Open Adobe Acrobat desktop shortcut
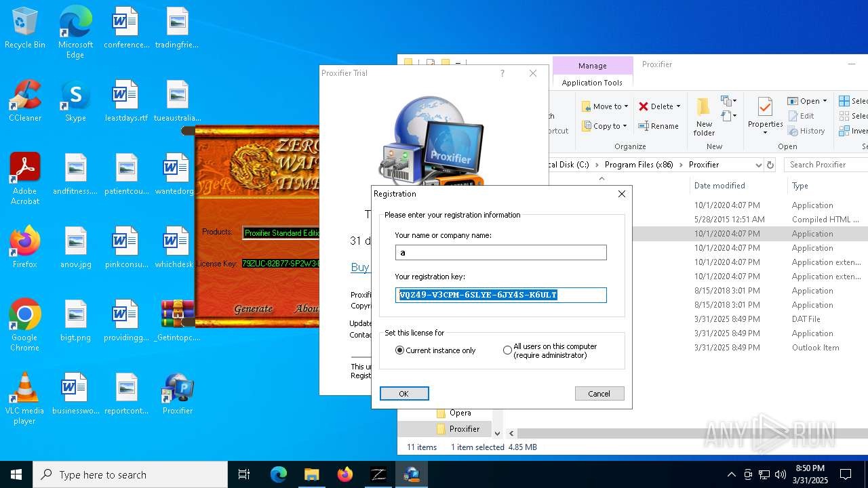The height and width of the screenshot is (488, 868). click(25, 179)
